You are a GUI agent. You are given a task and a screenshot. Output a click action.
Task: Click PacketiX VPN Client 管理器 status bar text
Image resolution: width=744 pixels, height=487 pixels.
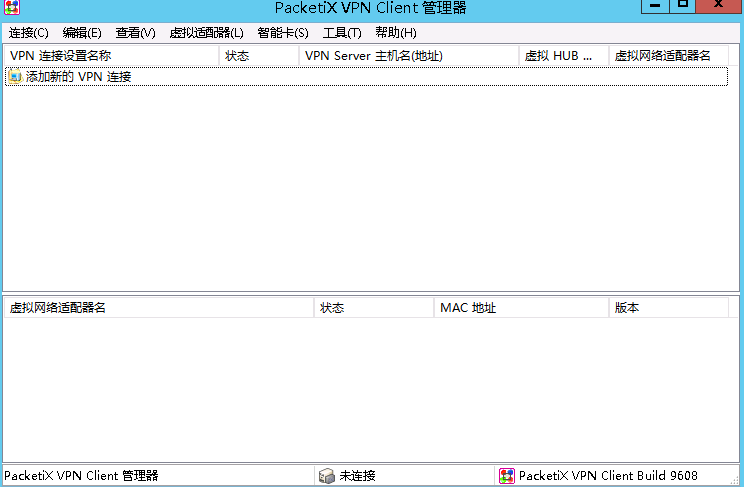click(x=81, y=476)
